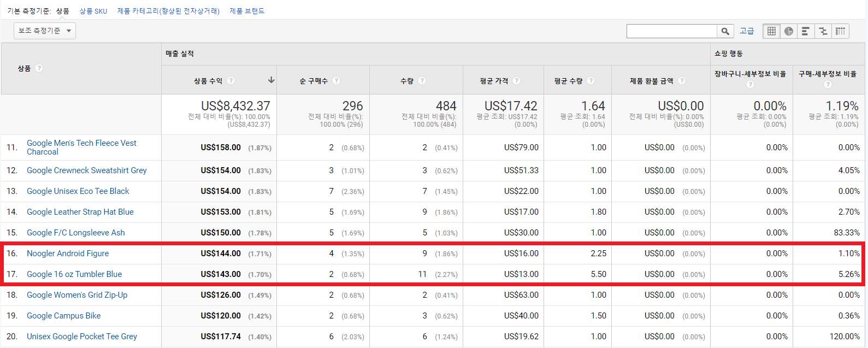The width and height of the screenshot is (868, 348).
Task: Click US$143.00 revenue for Tumbler Blue
Action: click(x=221, y=274)
